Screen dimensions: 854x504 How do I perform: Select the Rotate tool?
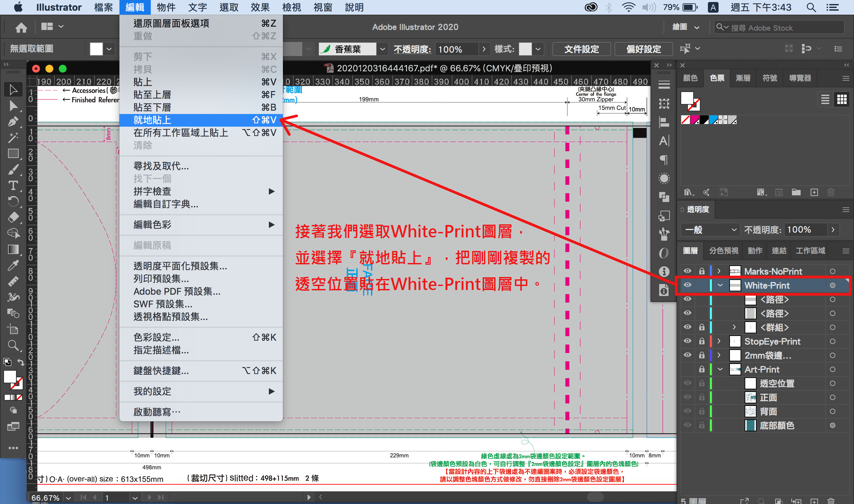tap(13, 201)
